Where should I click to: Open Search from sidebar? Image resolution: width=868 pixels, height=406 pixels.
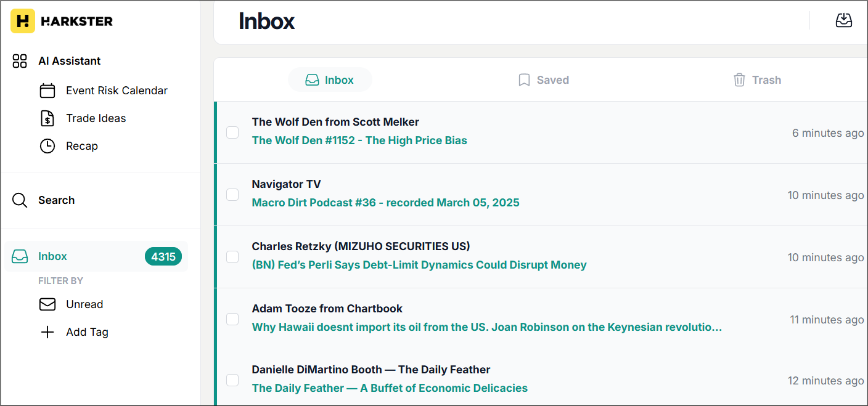[x=56, y=200]
